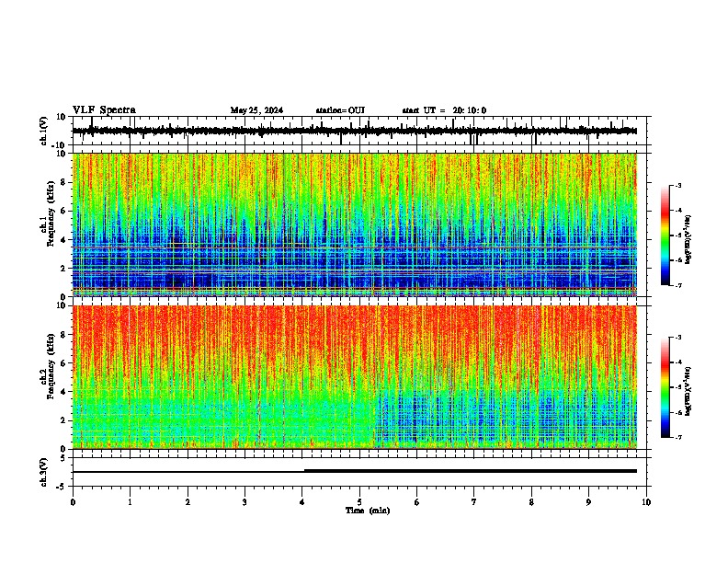Click time axis tick label "0"
Screen dimensions: 728x563
click(x=73, y=502)
